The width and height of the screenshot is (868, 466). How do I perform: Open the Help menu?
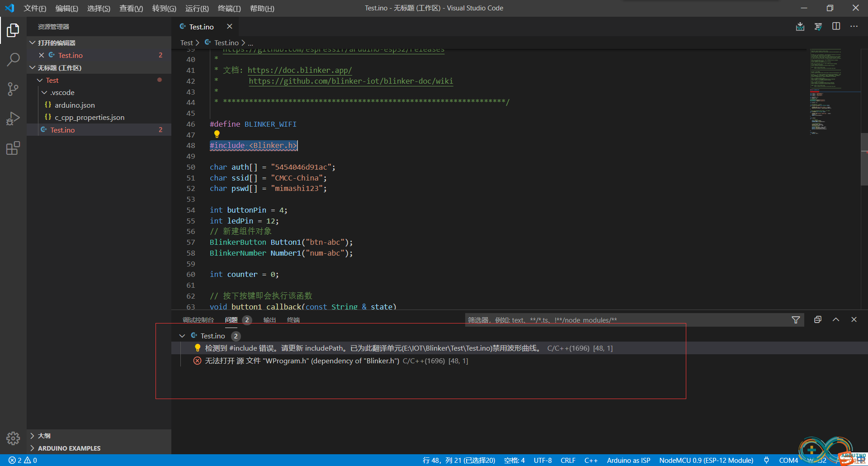pos(262,8)
